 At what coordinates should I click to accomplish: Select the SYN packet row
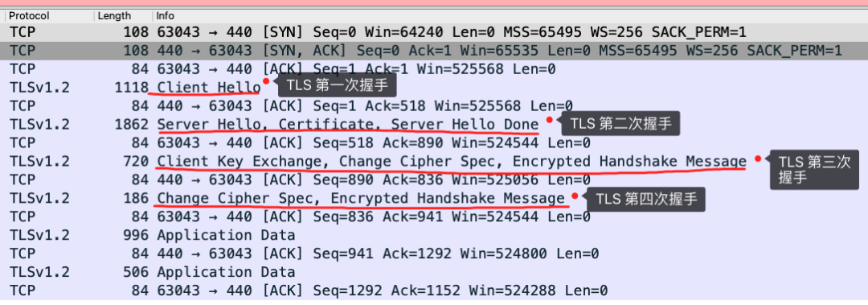[x=434, y=32]
